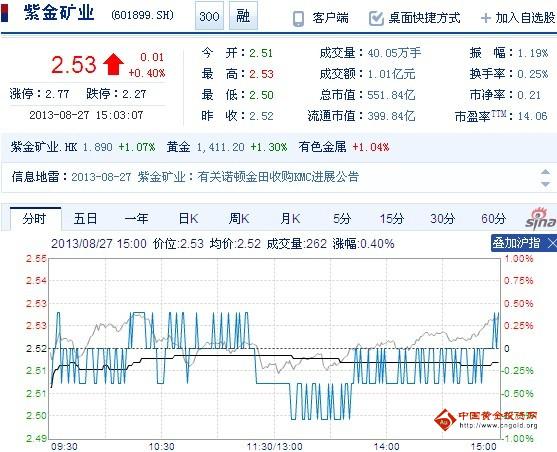
Task: Click the 市盈率 TTM value 14.06
Action: [532, 116]
